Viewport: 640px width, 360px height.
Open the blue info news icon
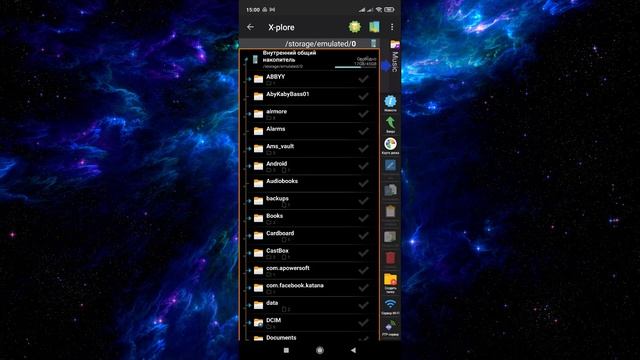(x=390, y=102)
